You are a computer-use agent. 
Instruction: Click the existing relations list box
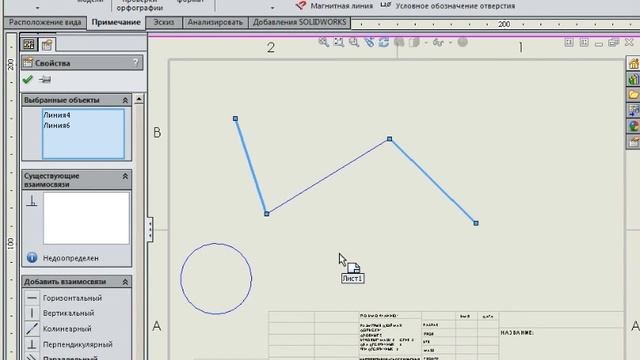click(x=86, y=218)
